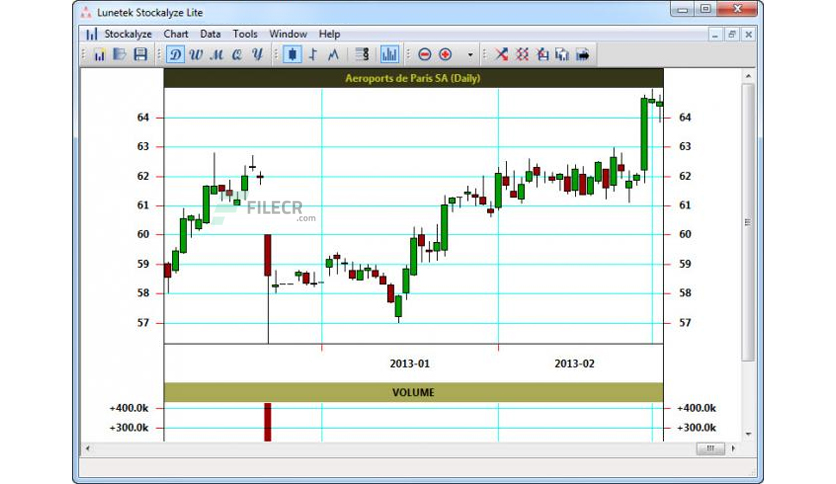Click the tall green candlestick above 64
This screenshot has height=484, width=836.
(644, 134)
